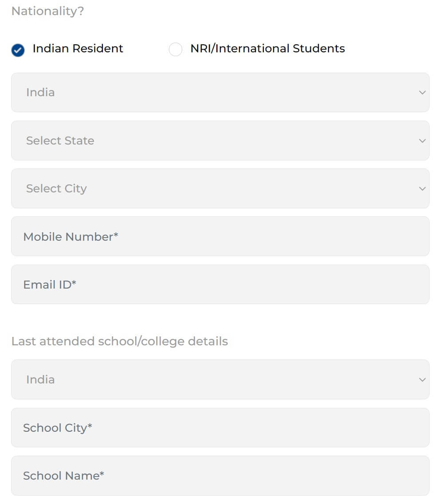Click the chevron arrow on Select City
This screenshot has height=504, width=438.
(422, 189)
